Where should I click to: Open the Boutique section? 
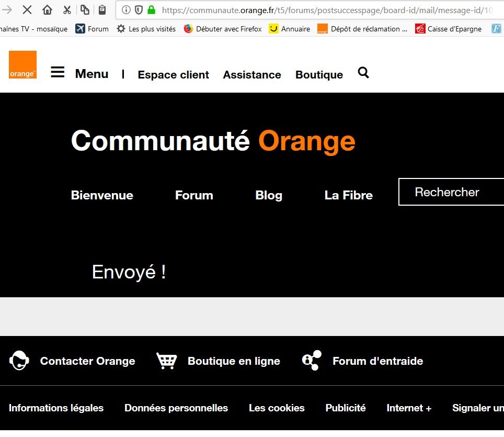click(x=319, y=75)
